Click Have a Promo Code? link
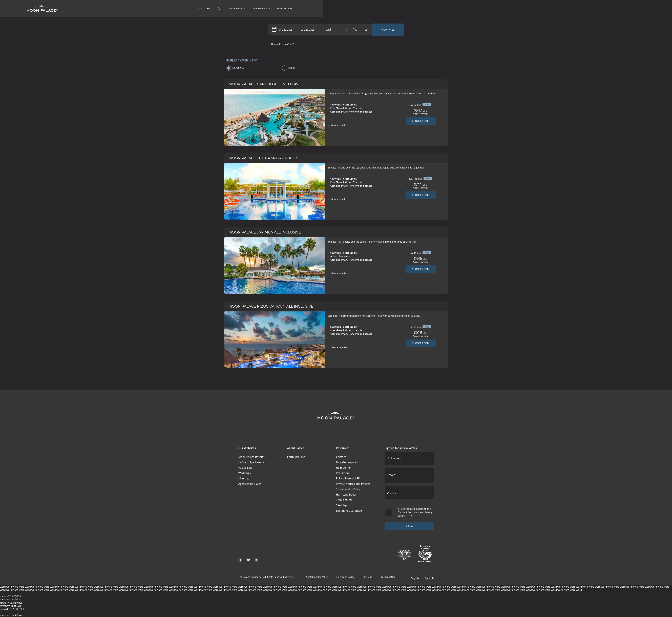Image resolution: width=672 pixels, height=617 pixels. coord(282,44)
